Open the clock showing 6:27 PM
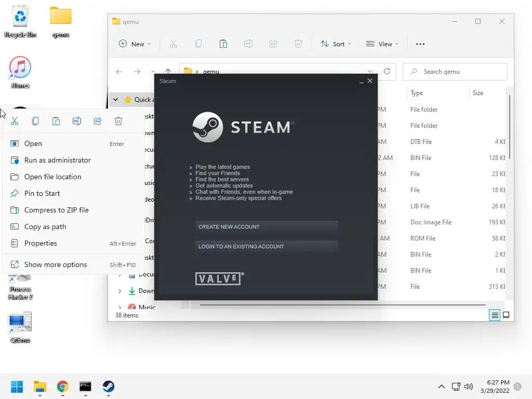The width and height of the screenshot is (532, 399). pyautogui.click(x=495, y=387)
